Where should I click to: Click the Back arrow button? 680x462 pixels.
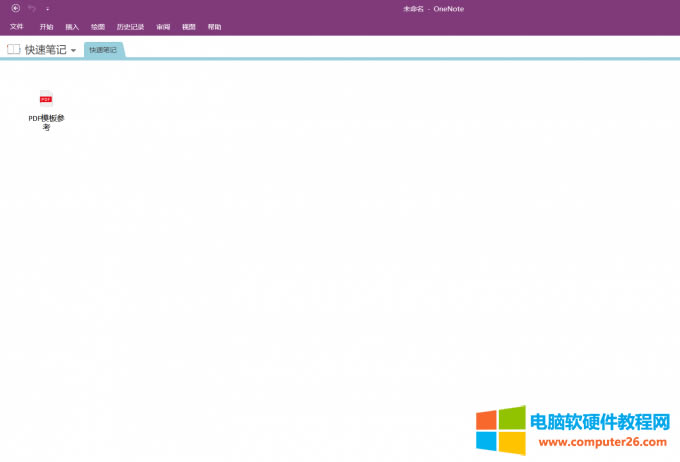pos(16,8)
